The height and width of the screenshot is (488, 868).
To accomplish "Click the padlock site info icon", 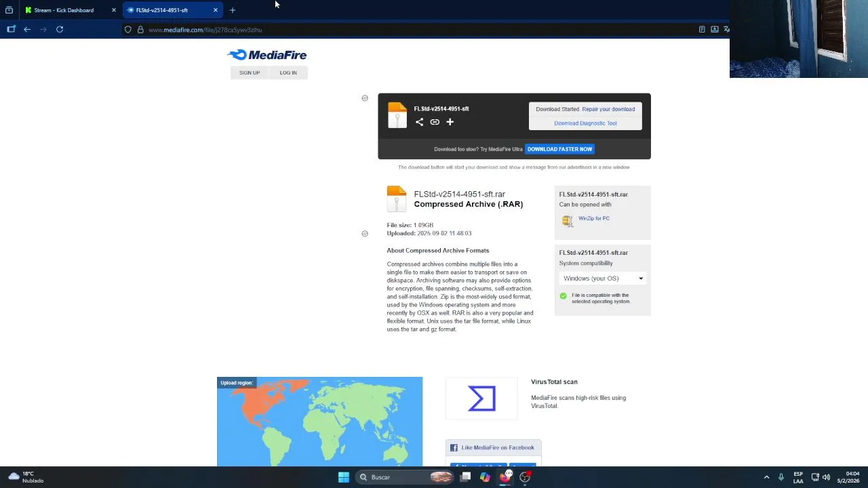I will click(x=140, y=30).
